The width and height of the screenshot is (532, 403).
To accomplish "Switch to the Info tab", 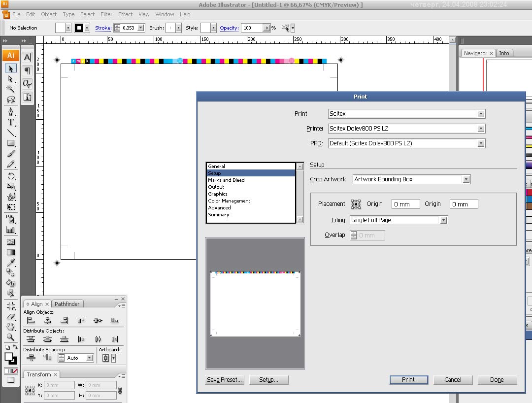I will pyautogui.click(x=504, y=53).
